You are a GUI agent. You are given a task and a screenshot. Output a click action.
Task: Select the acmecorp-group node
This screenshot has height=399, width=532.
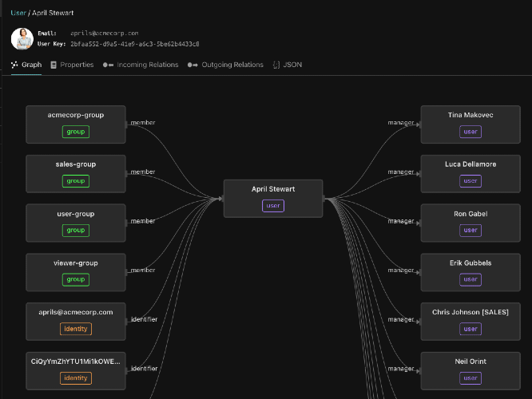(x=76, y=124)
